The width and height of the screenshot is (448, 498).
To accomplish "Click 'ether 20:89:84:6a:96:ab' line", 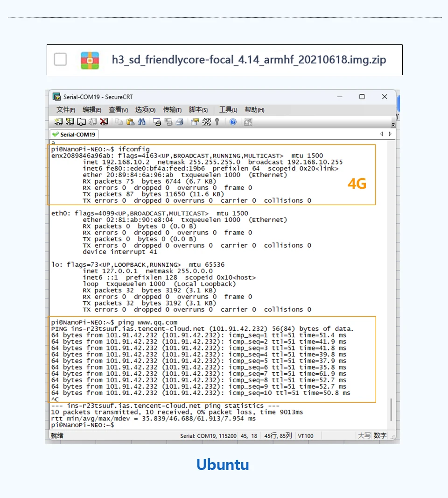I will click(185, 175).
